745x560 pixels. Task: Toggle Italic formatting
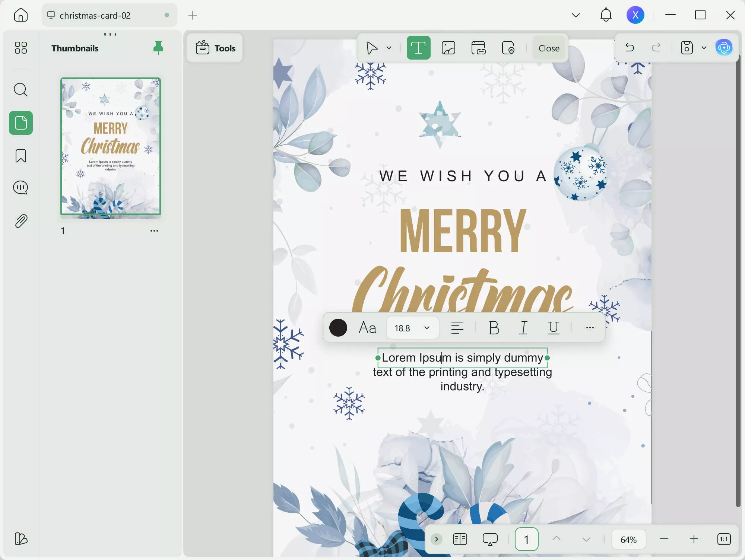click(523, 328)
